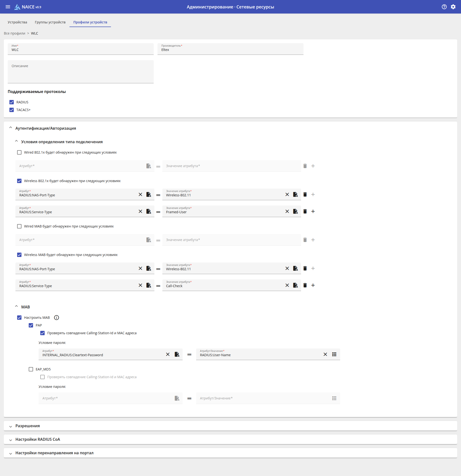Switch to Группы устройств tab
Viewport: 461px width, 476px height.
tap(50, 22)
